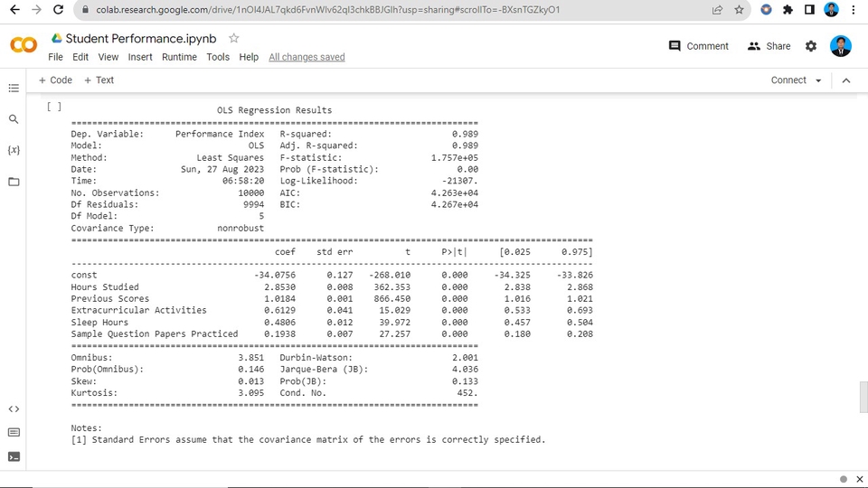Open the browser three-dot menu
The image size is (868, 488).
pos(853,9)
